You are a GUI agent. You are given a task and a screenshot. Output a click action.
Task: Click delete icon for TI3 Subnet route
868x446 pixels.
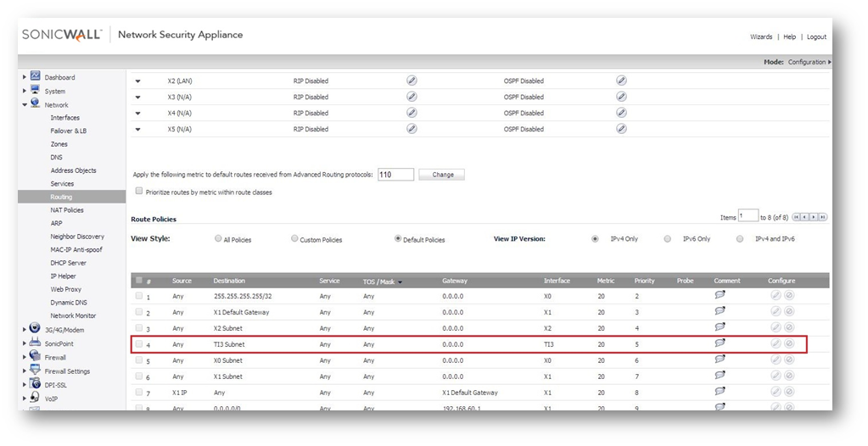[x=789, y=343]
